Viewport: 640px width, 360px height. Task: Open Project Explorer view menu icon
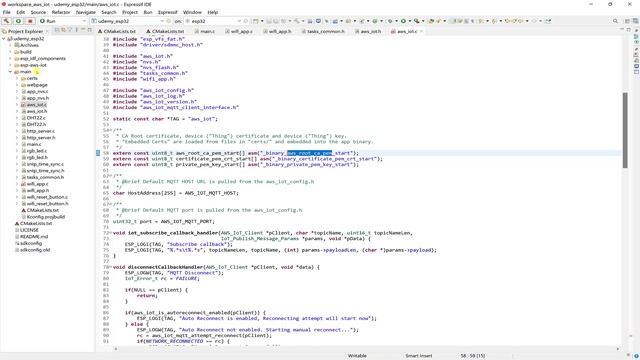tap(76, 31)
